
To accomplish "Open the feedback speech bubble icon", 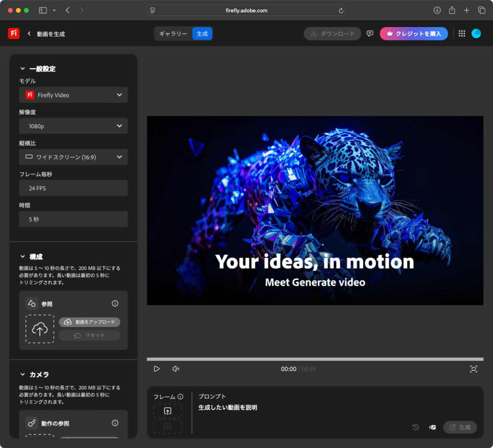I will coord(369,33).
